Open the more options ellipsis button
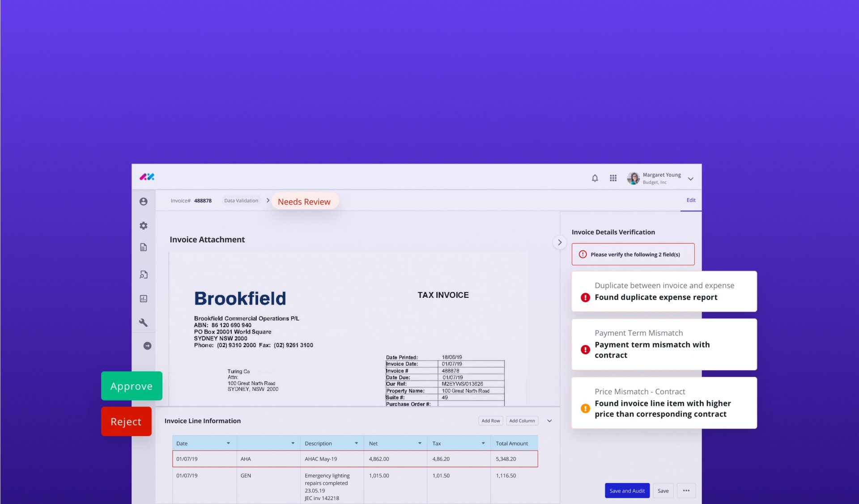 point(686,491)
